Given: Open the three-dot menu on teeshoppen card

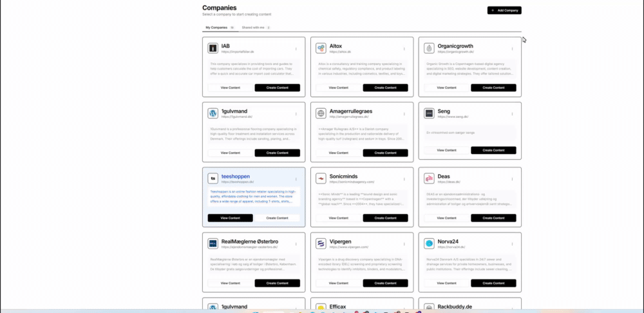Looking at the screenshot, I should point(296,179).
